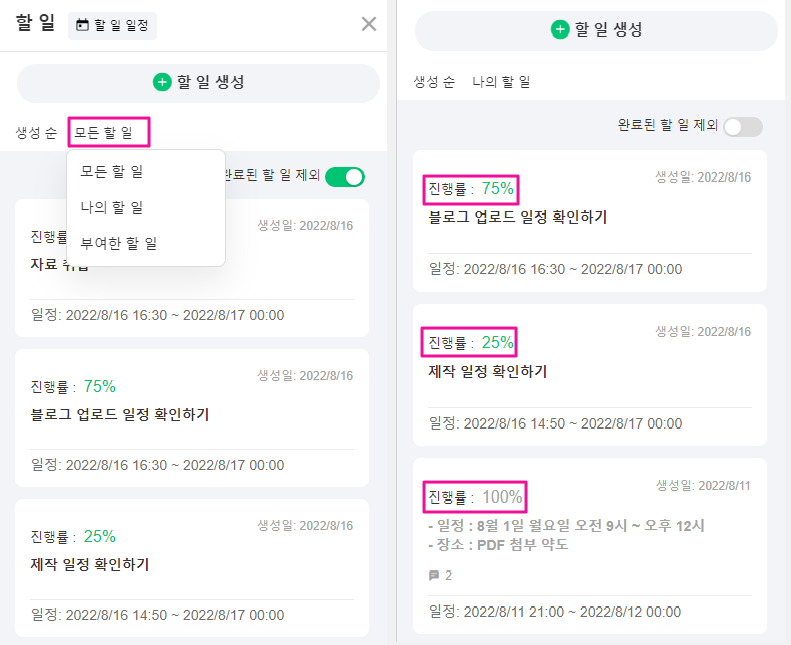This screenshot has height=645, width=791.
Task: Click the green plus icon in left 할 일 생성
Action: 162,82
